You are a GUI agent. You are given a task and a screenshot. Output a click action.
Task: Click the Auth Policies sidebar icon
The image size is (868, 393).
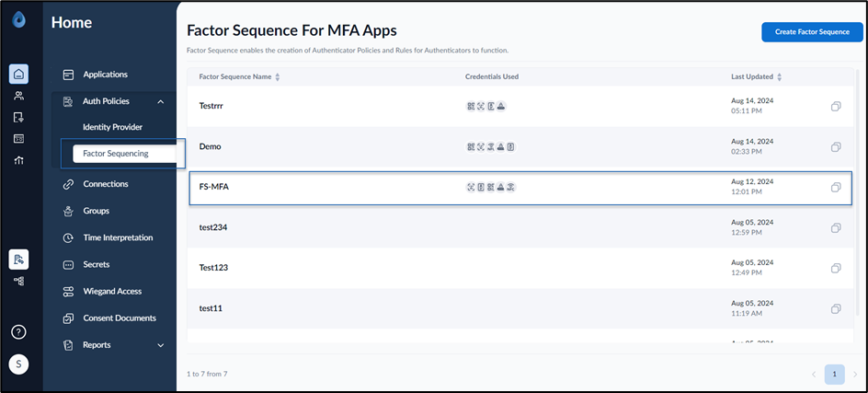pos(68,101)
